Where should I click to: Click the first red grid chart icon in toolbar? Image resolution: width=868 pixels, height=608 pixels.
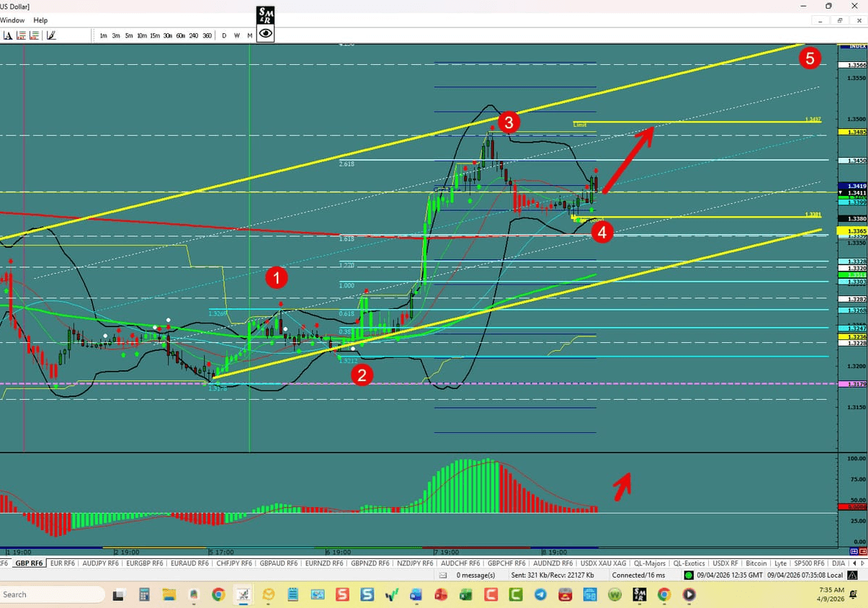(21, 35)
